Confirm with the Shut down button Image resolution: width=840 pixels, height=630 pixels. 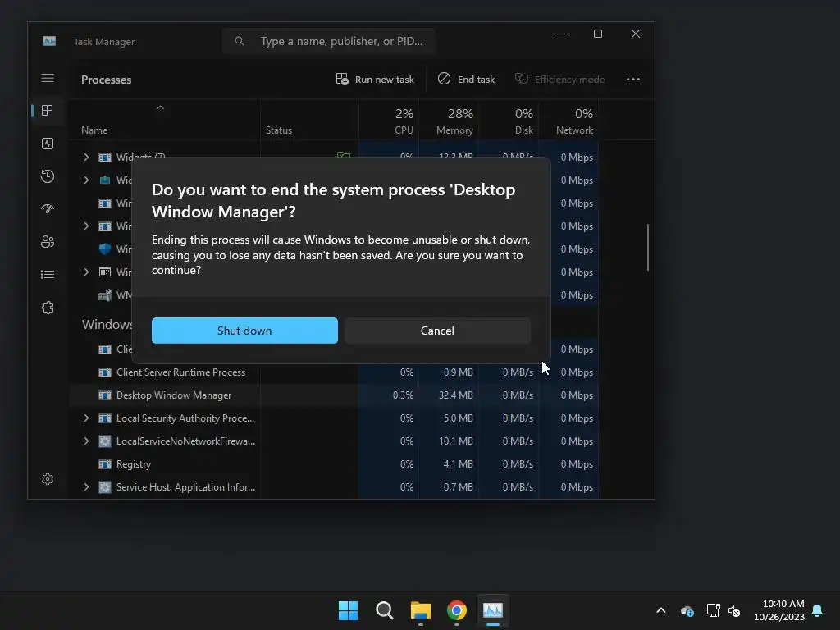tap(244, 331)
